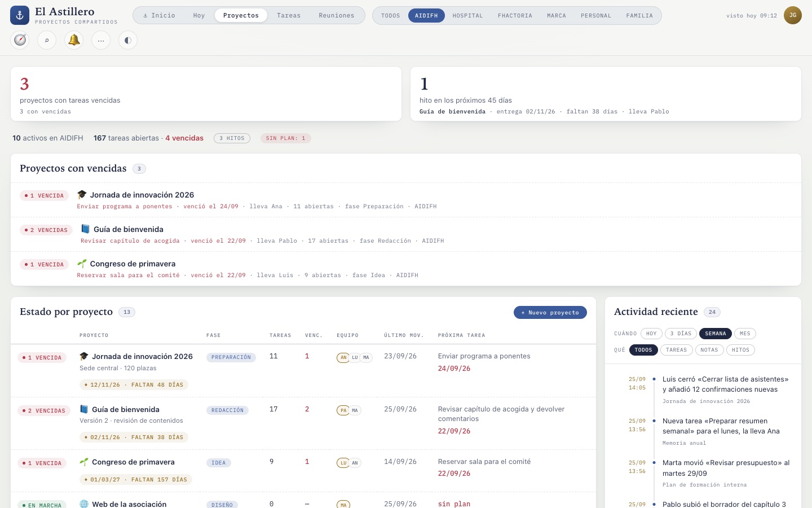
Task: Open the compass navigation icon
Action: pos(20,40)
